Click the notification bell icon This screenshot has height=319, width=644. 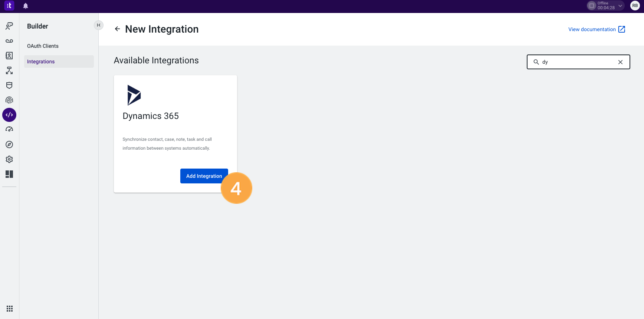[26, 6]
